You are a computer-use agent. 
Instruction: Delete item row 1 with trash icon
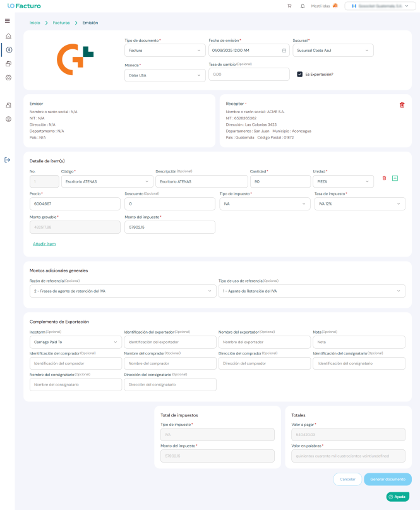[x=384, y=178]
